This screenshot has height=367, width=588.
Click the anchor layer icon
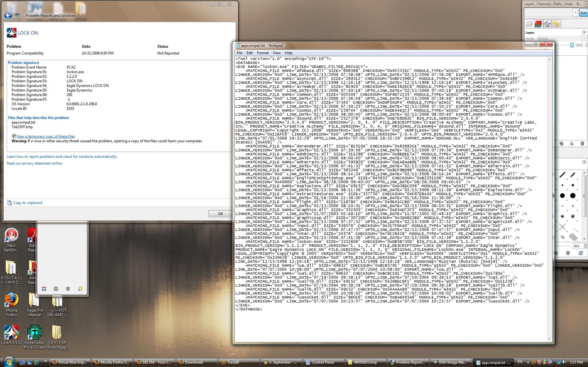[x=571, y=144]
